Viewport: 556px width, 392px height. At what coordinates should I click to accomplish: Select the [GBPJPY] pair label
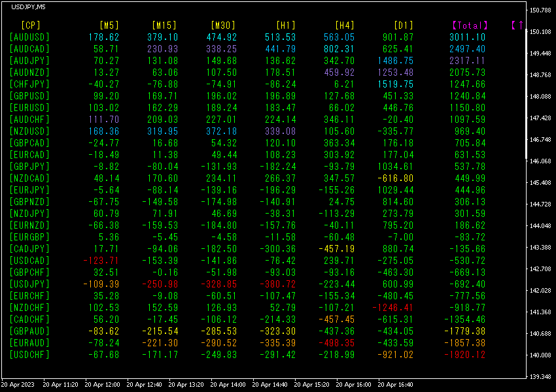coord(29,167)
